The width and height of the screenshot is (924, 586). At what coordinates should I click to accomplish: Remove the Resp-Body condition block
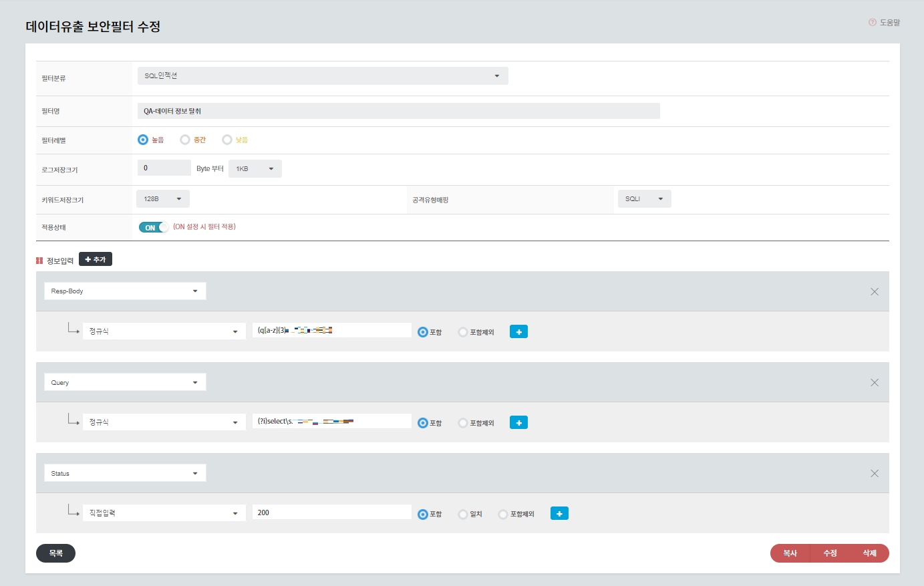(874, 291)
